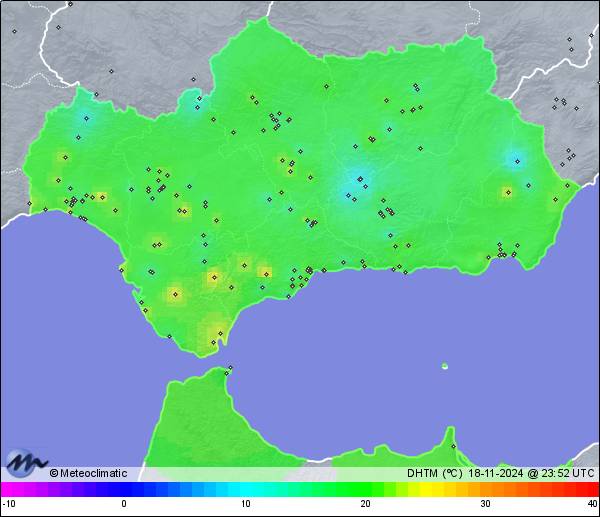
Task: Click the 0 label on the temperature scale
Action: (124, 504)
